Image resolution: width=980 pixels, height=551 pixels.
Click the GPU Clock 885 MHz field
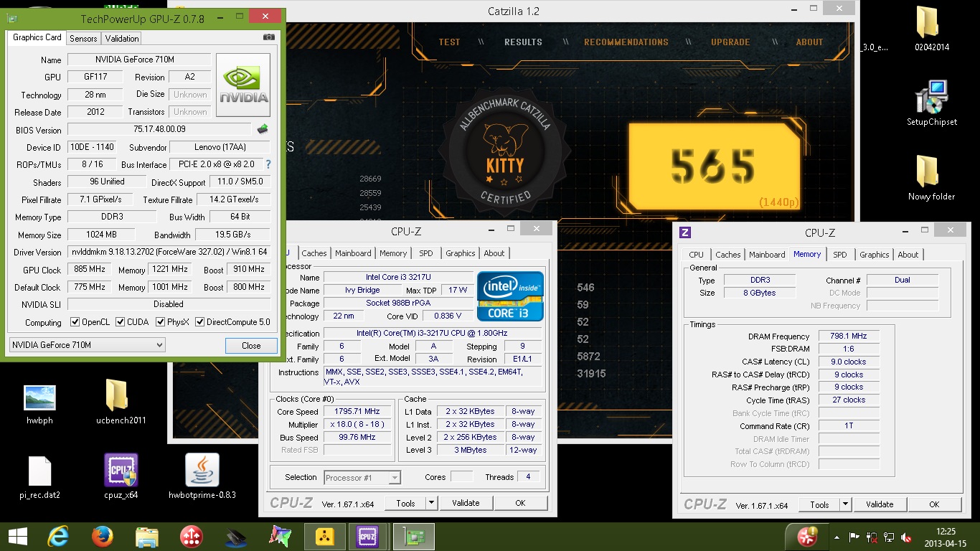coord(90,270)
